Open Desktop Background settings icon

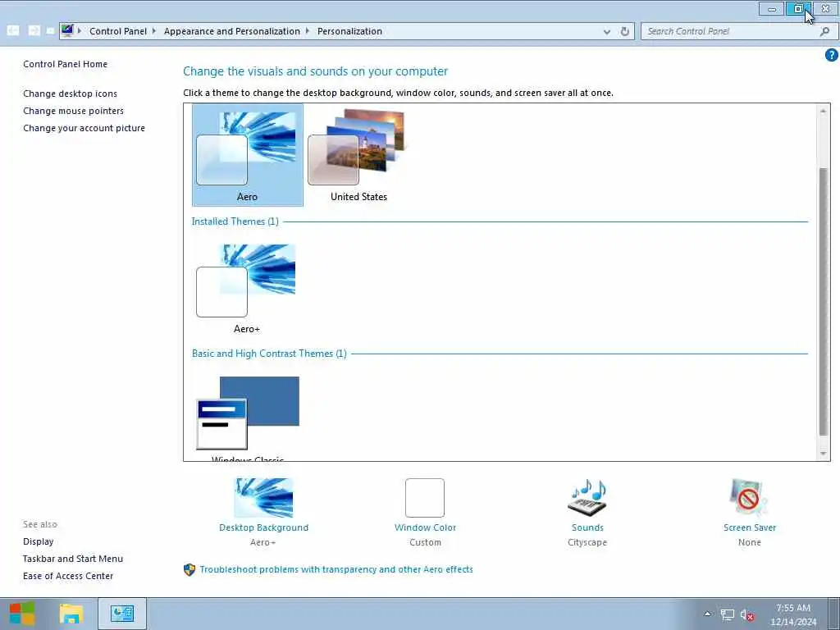[x=263, y=498]
